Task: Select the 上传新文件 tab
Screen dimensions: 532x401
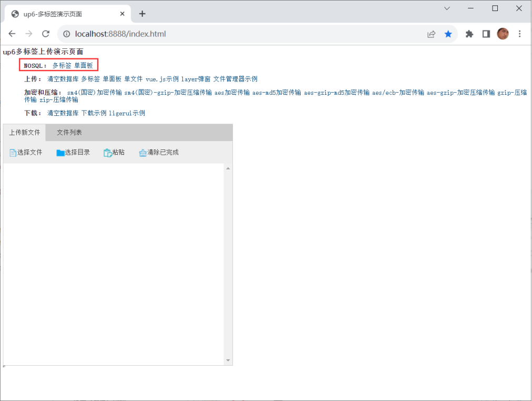Action: pyautogui.click(x=25, y=133)
